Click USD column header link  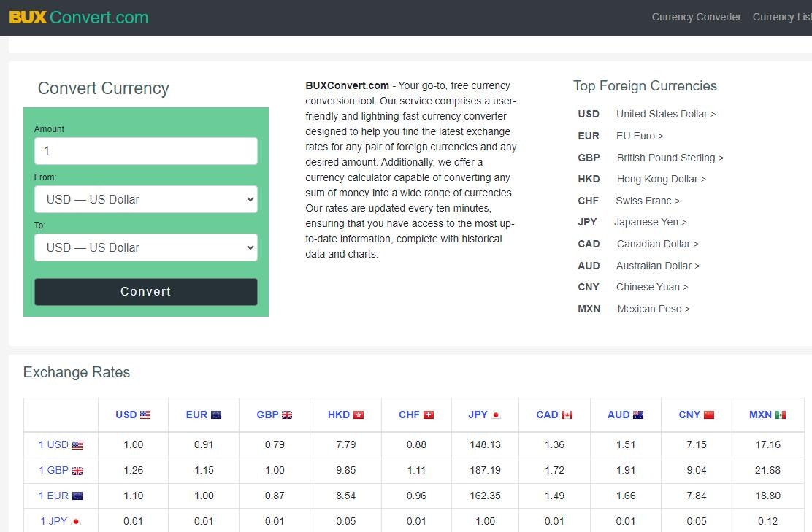(x=126, y=415)
